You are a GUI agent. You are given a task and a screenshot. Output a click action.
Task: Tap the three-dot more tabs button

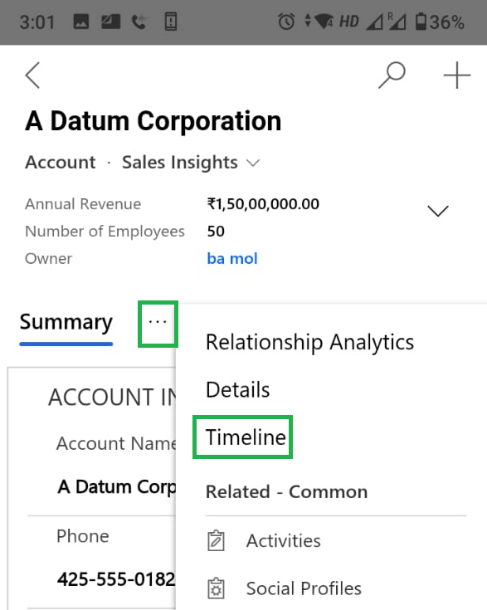click(158, 323)
